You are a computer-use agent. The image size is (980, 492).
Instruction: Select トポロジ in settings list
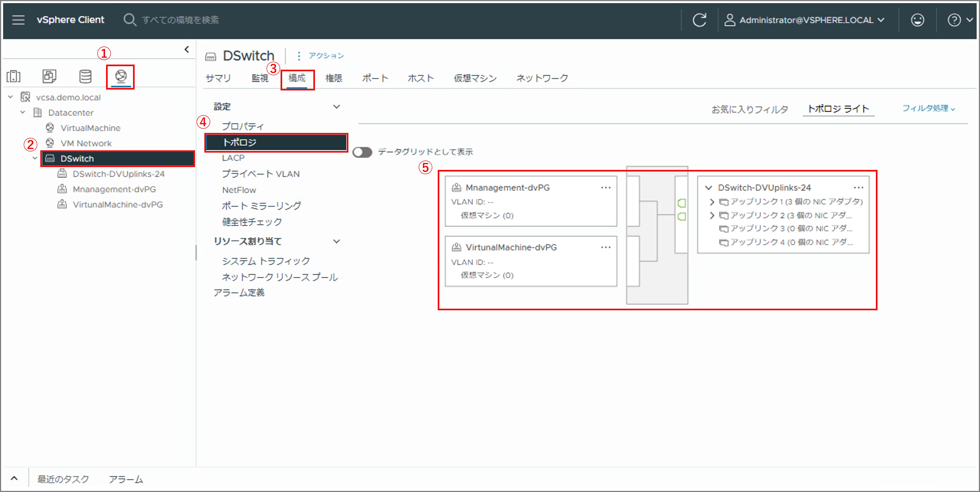click(x=276, y=142)
